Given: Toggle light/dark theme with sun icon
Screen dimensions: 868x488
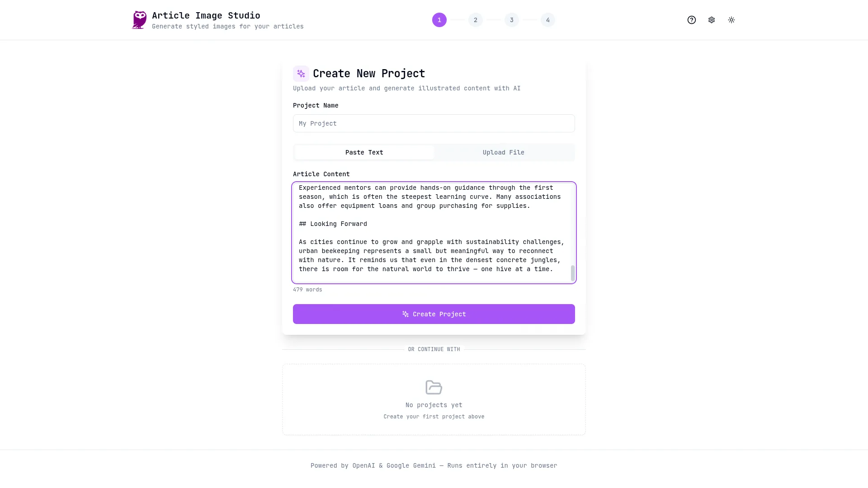Looking at the screenshot, I should (x=731, y=20).
